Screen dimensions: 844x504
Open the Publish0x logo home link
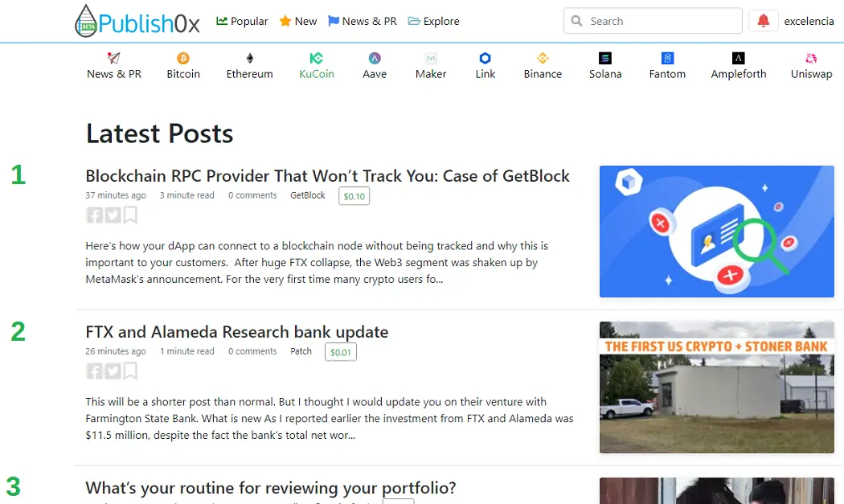point(137,21)
